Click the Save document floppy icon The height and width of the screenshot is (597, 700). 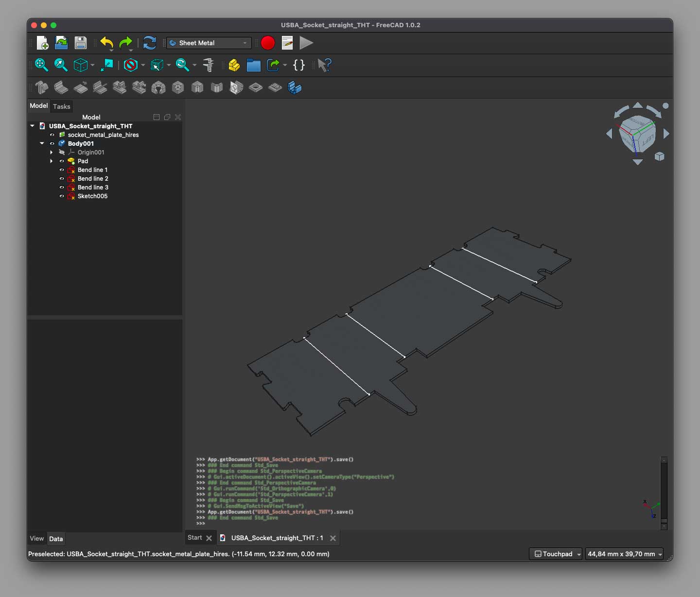[x=80, y=43]
